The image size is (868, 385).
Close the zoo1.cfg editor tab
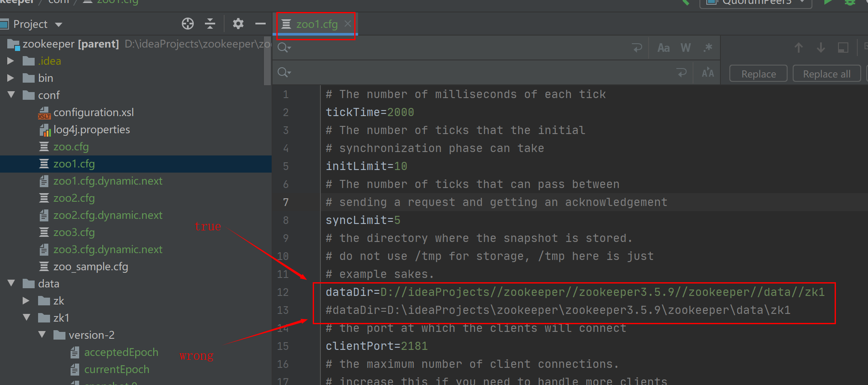click(x=348, y=24)
